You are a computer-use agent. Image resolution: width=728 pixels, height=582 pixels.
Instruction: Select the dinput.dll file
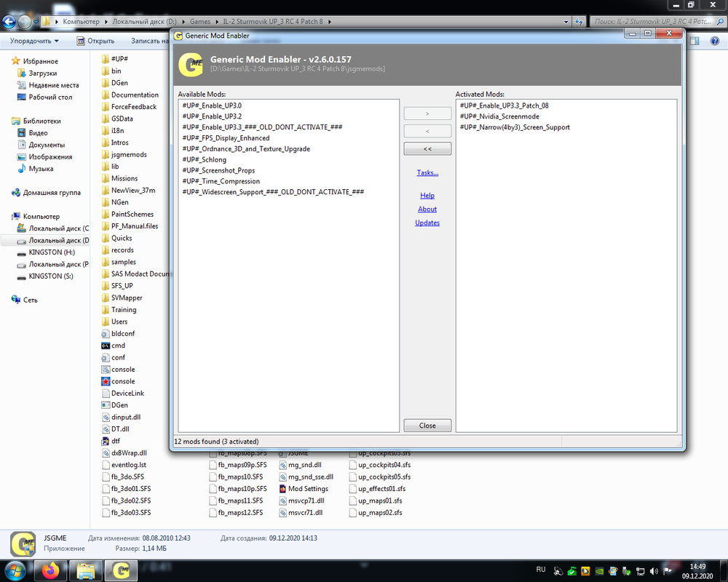tap(121, 417)
